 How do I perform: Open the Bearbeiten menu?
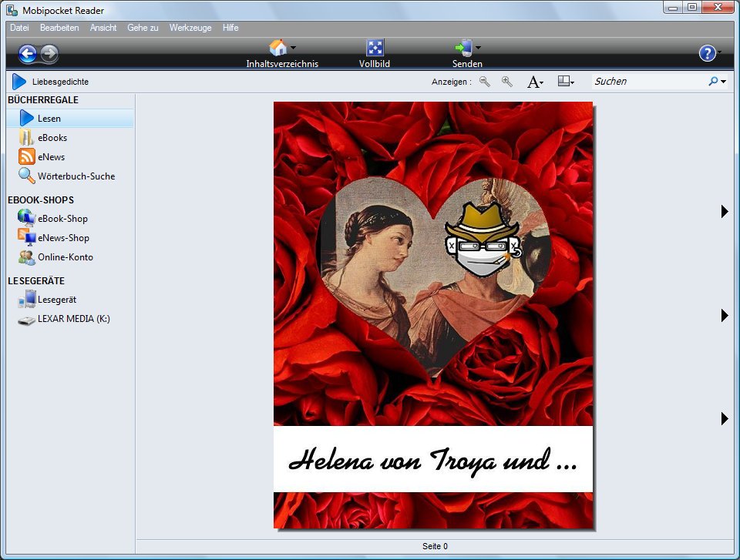coord(59,28)
